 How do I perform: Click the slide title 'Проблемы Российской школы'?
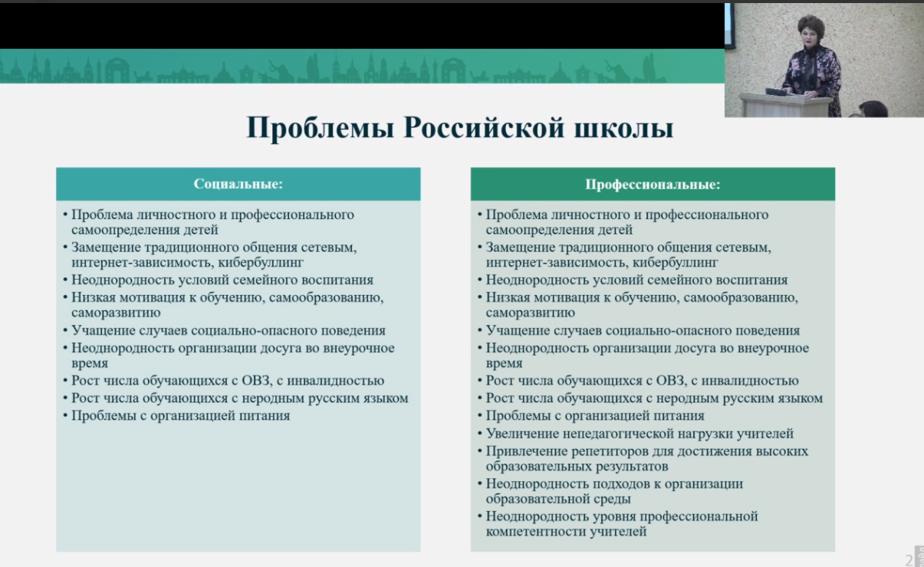pos(460,128)
